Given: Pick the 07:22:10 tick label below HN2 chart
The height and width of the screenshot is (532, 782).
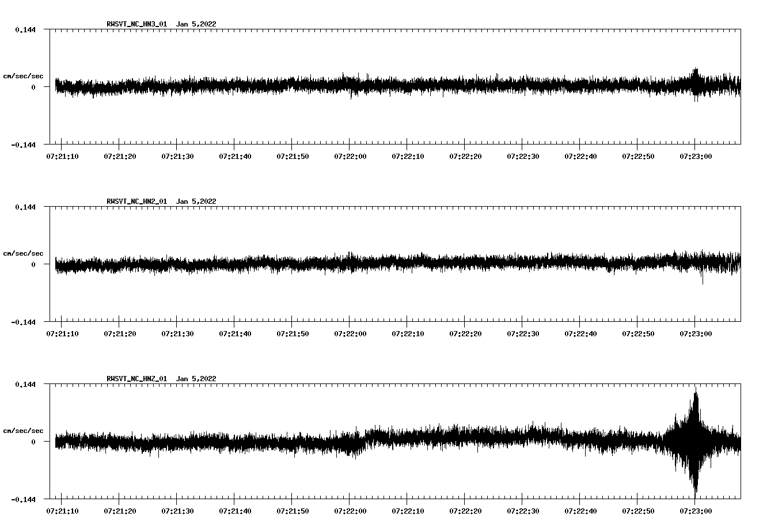Looking at the screenshot, I should pyautogui.click(x=408, y=333).
